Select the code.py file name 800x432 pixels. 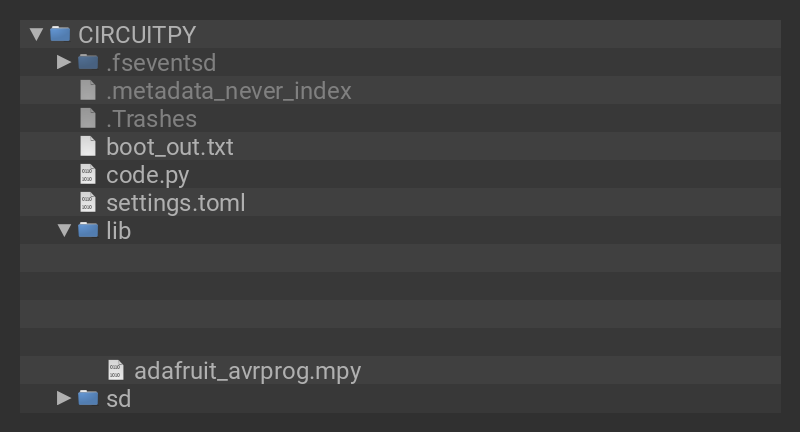tap(147, 174)
